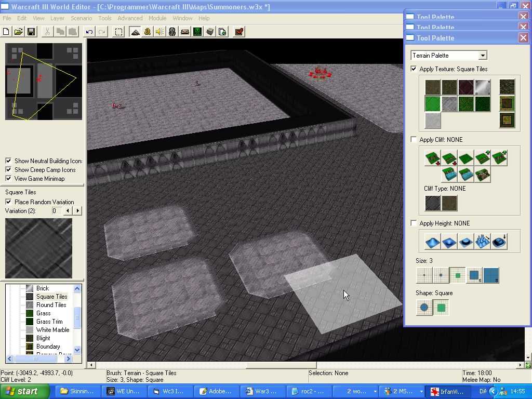Choose the square brush shape
This screenshot has height=399, width=532.
coord(441,308)
